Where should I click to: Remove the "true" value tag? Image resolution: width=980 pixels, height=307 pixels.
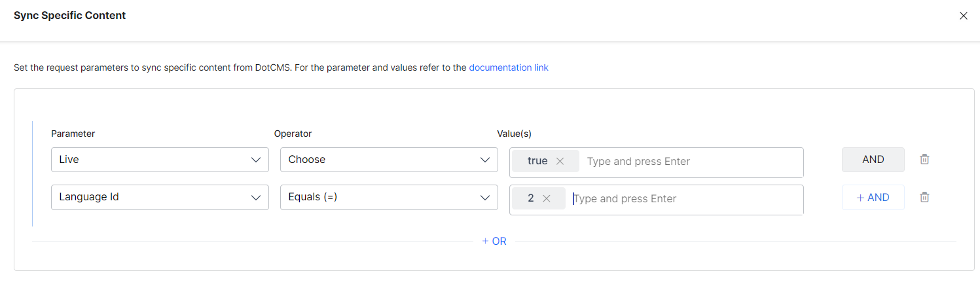(560, 161)
